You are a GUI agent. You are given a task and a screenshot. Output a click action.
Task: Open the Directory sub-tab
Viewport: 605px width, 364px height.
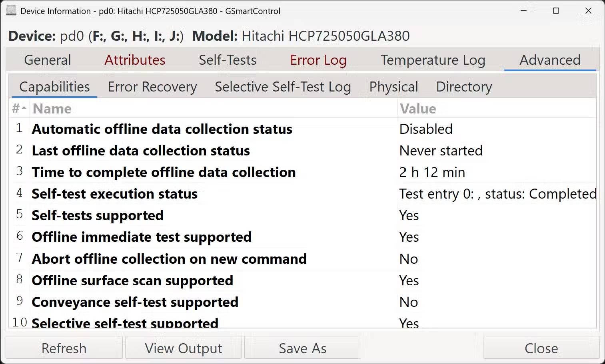coord(464,87)
